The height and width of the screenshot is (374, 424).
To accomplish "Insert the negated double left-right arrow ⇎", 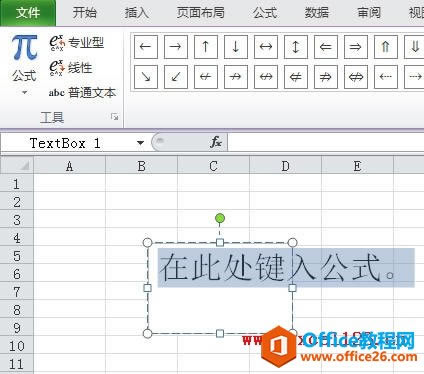I will pyautogui.click(x=356, y=77).
